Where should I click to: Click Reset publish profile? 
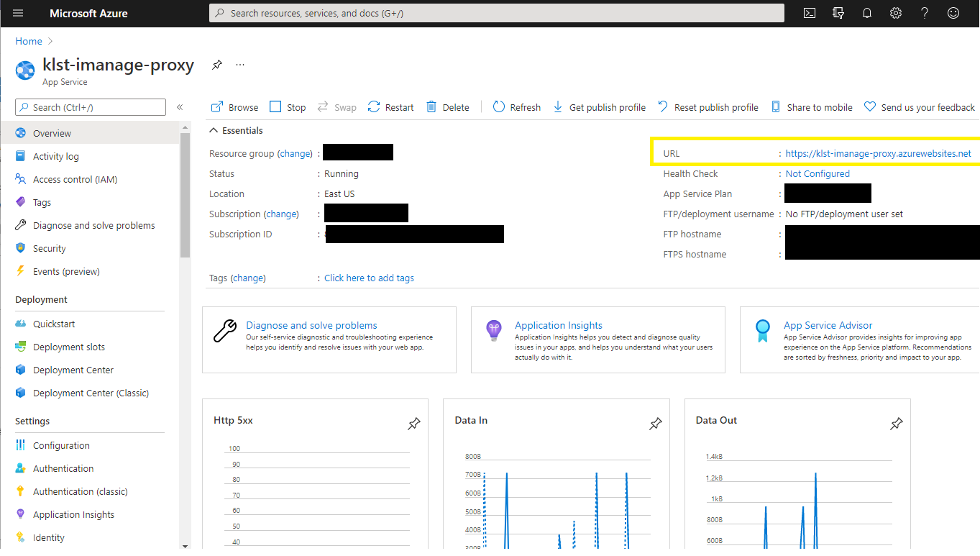(x=707, y=107)
